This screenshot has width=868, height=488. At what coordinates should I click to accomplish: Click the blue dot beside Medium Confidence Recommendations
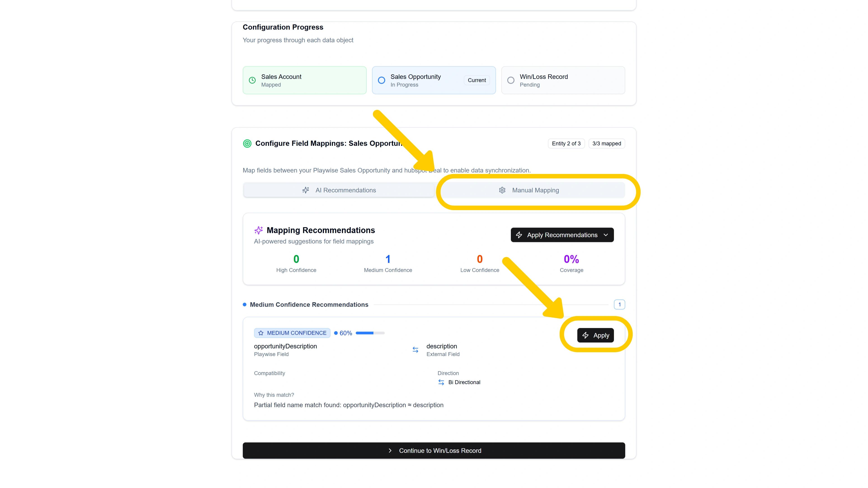tap(244, 305)
